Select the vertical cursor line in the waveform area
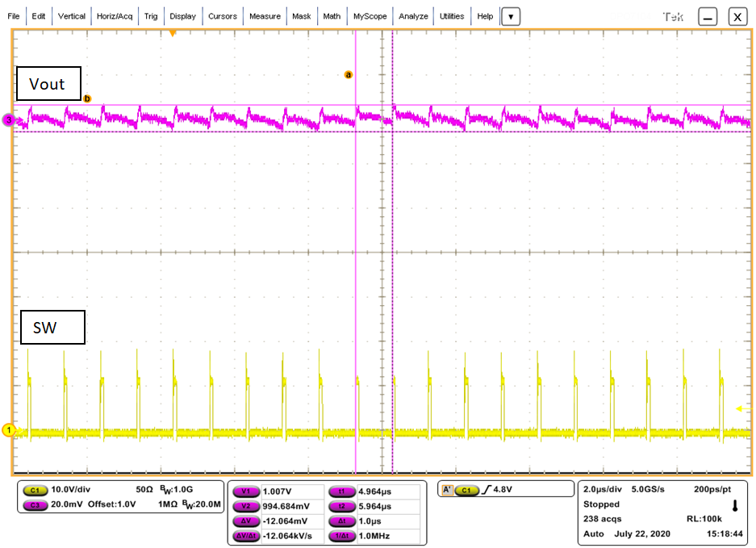The image size is (756, 548). (x=356, y=242)
